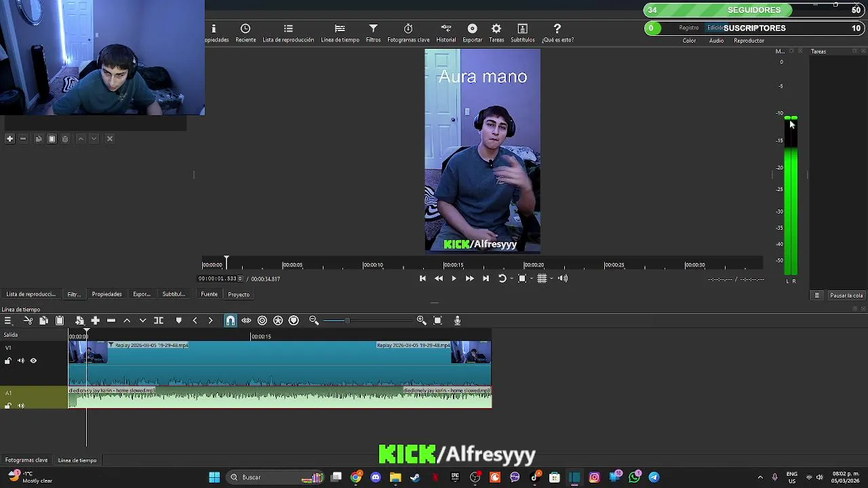868x488 pixels.
Task: Mute the A1 audio track
Action: pos(20,406)
